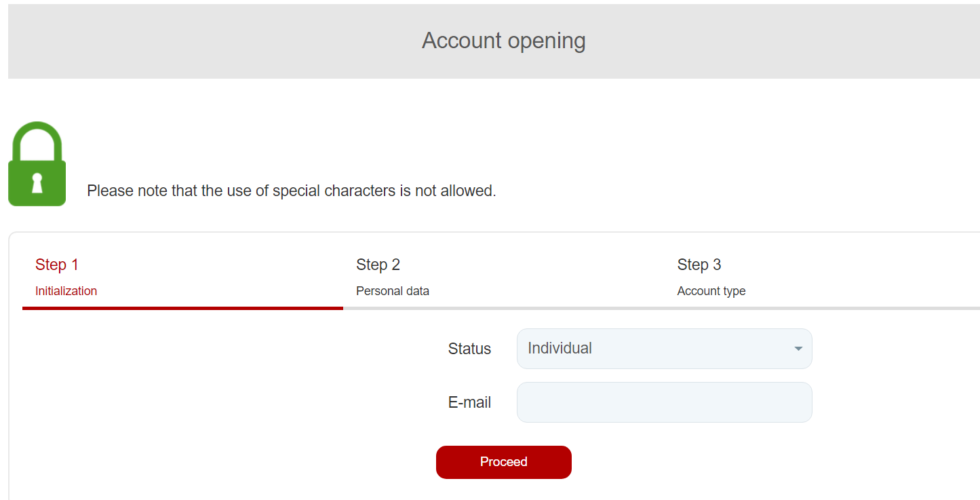The image size is (980, 500).
Task: Focus the E-mail input field
Action: tap(663, 402)
